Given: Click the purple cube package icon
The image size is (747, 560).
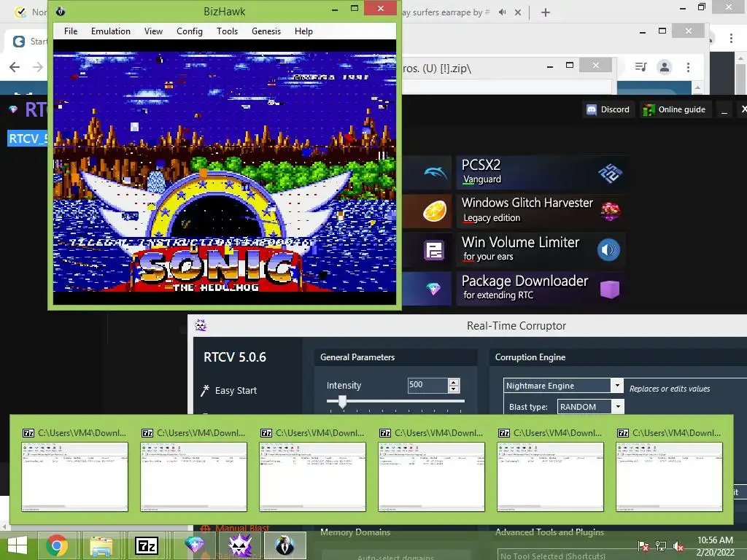Looking at the screenshot, I should tap(609, 289).
